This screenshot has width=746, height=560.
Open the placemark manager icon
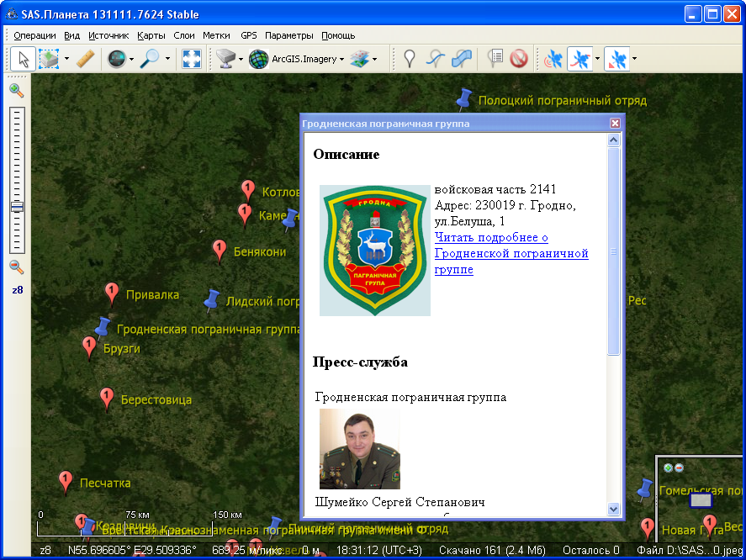click(x=495, y=59)
